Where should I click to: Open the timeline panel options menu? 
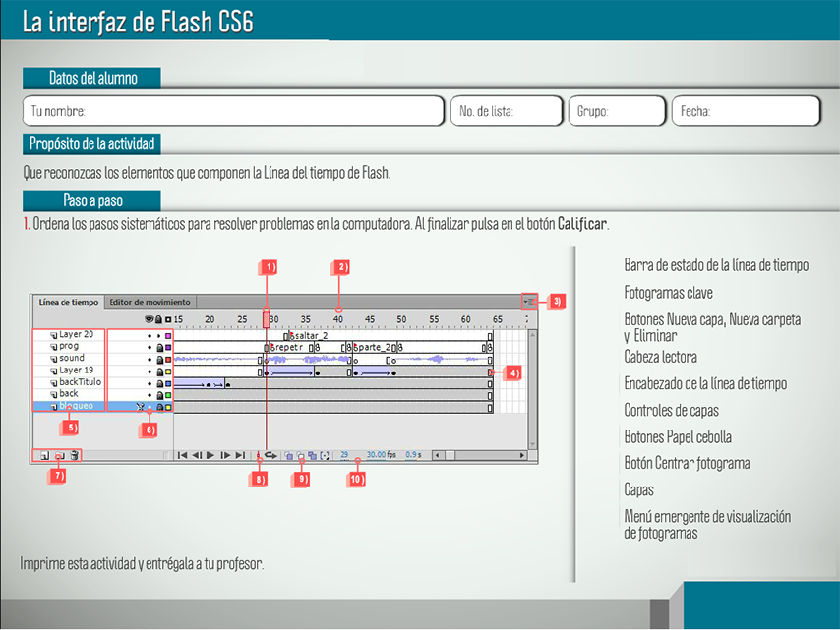pos(529,302)
